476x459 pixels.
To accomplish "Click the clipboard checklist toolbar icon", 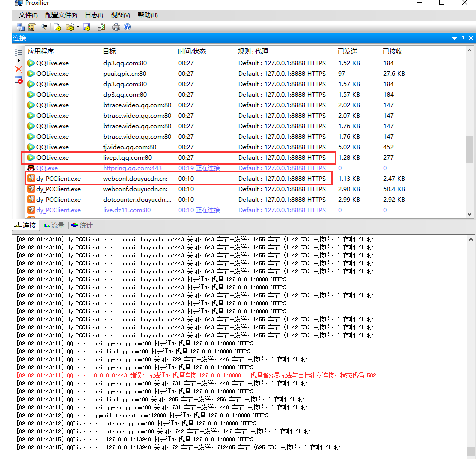I will click(x=101, y=27).
